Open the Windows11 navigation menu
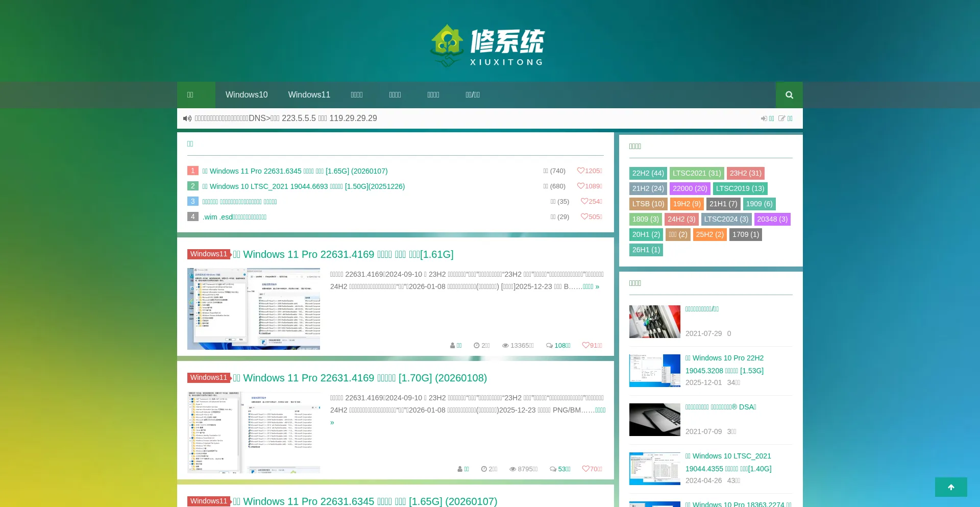The image size is (980, 507). coord(309,94)
